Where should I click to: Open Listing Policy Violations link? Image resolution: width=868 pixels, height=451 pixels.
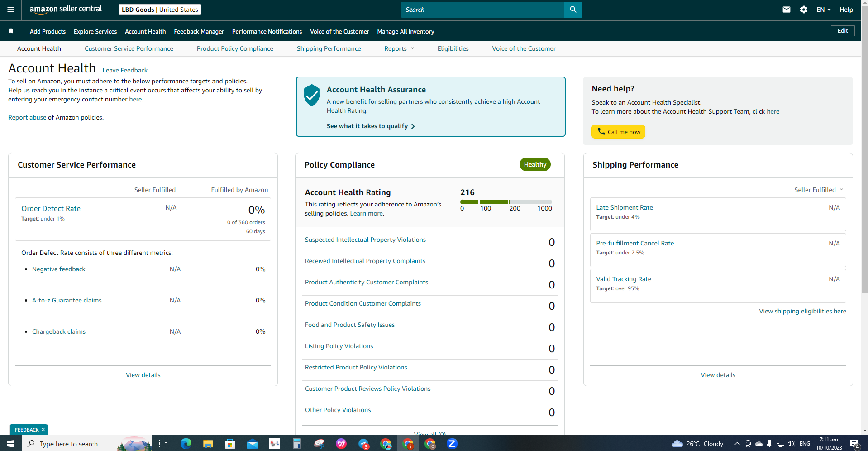pos(339,346)
